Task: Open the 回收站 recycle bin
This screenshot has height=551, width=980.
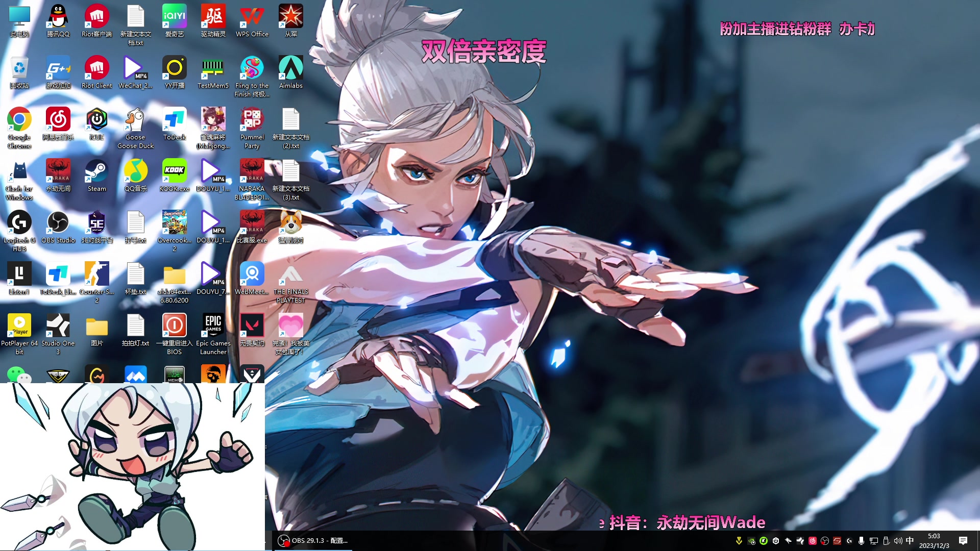Action: (x=19, y=72)
